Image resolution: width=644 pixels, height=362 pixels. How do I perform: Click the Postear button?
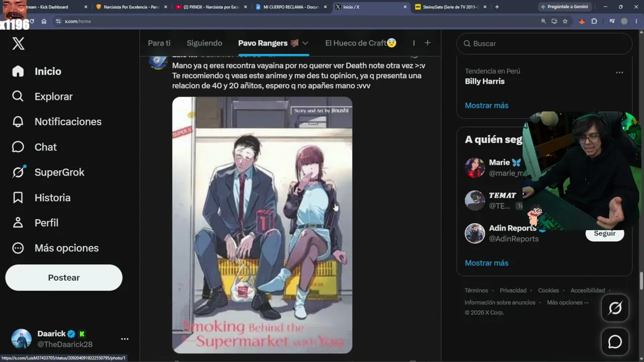pos(64,278)
